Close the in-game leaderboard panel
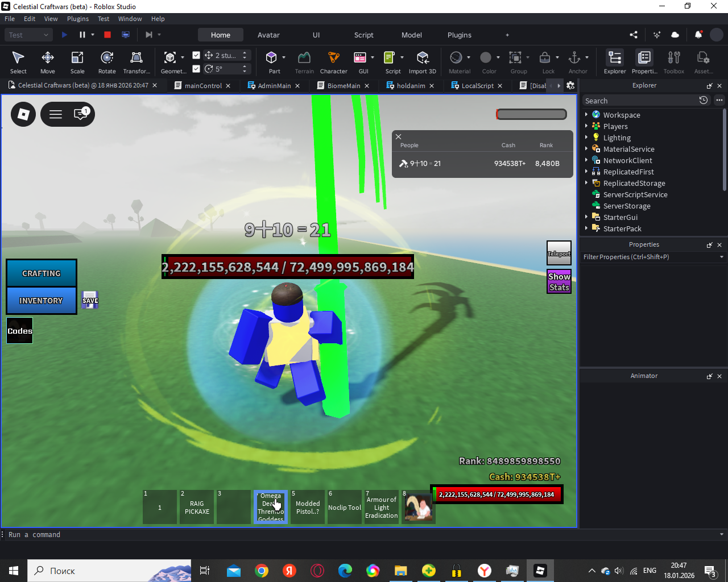Image resolution: width=728 pixels, height=582 pixels. [399, 136]
